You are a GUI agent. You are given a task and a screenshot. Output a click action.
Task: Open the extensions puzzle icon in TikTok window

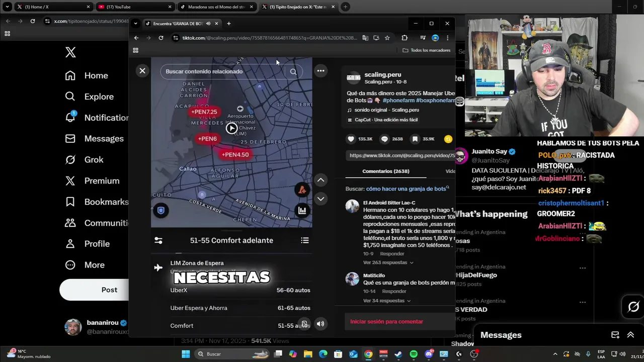(405, 38)
